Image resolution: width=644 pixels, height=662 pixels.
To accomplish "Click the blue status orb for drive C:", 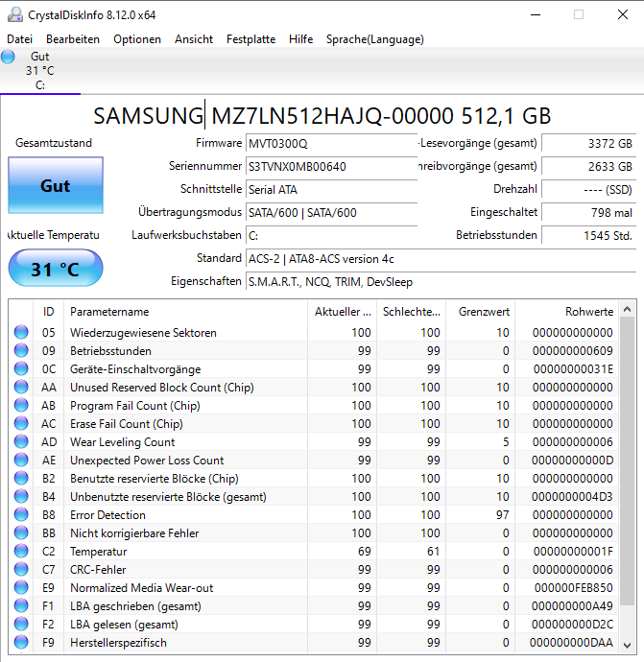I will (8, 57).
